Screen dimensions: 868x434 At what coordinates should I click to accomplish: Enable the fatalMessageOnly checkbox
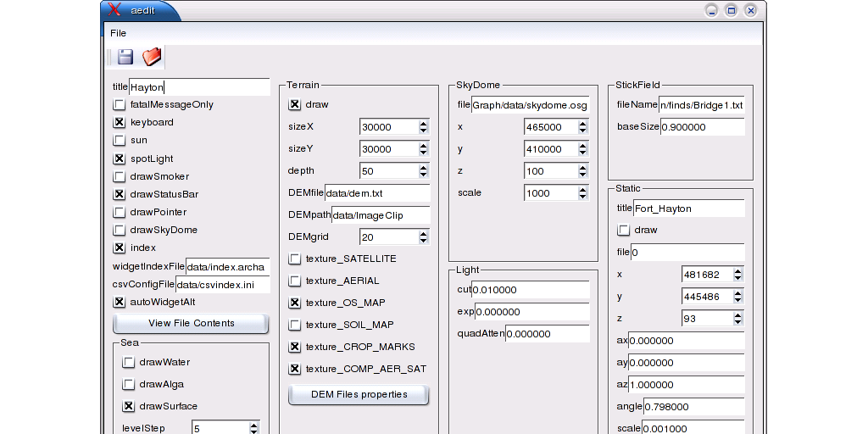point(120,105)
